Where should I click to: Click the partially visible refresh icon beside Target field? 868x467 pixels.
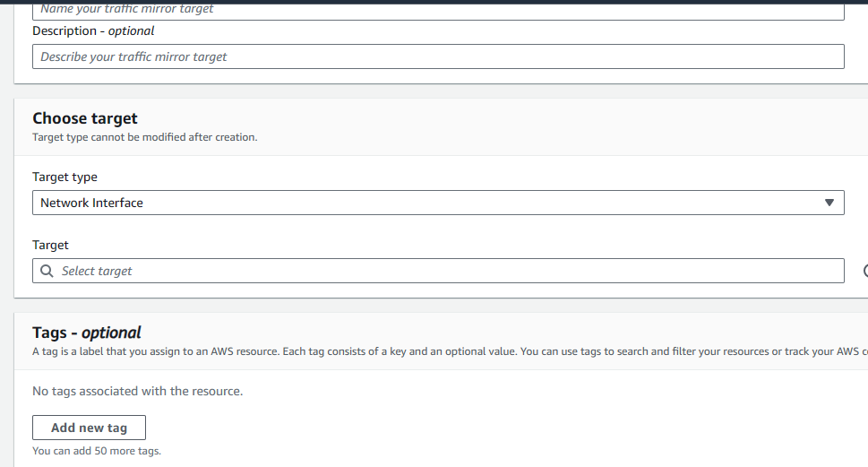coord(864,271)
